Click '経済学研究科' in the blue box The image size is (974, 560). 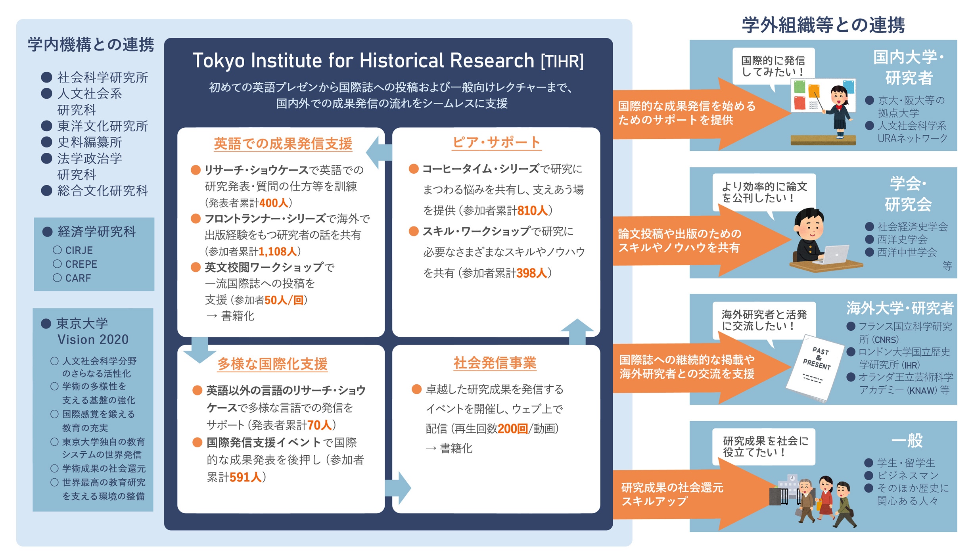click(90, 232)
